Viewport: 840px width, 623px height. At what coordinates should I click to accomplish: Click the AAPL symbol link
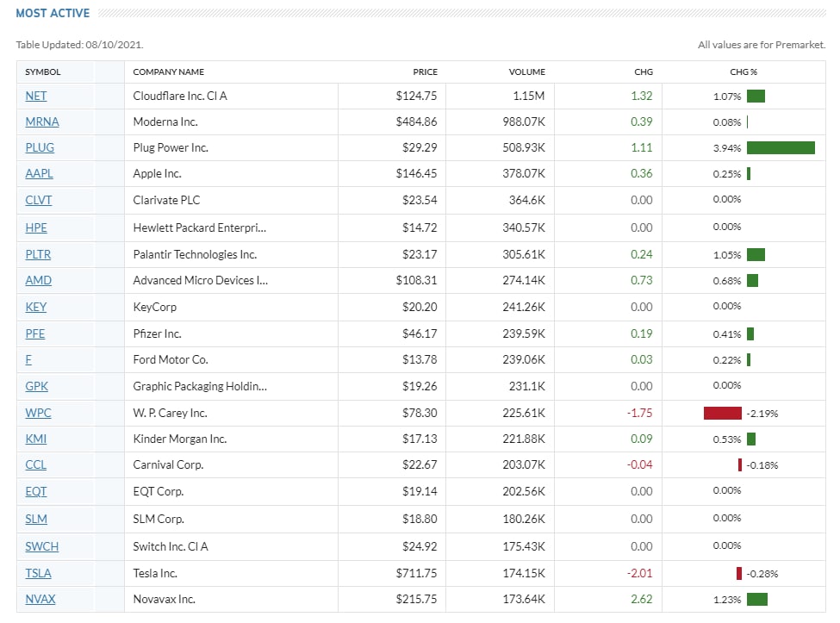click(x=39, y=173)
